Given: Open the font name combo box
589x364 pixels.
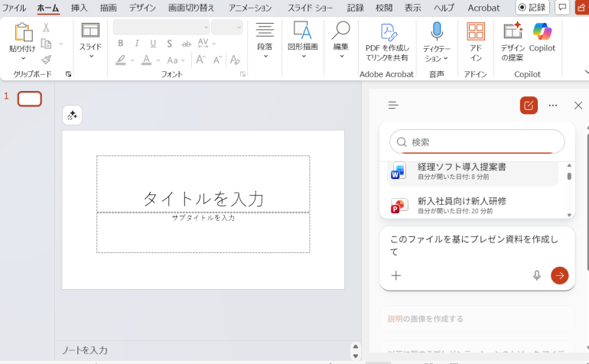Looking at the screenshot, I should (x=161, y=28).
